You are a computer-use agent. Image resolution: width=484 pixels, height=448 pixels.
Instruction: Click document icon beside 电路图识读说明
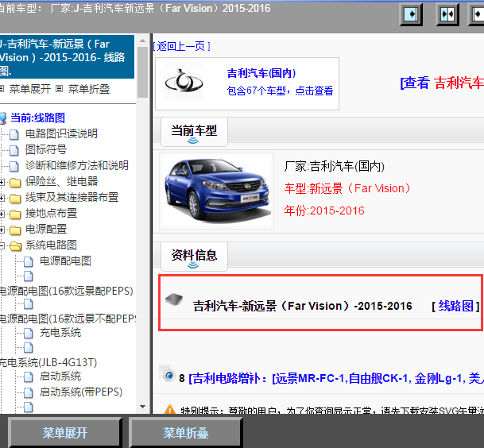tap(14, 134)
